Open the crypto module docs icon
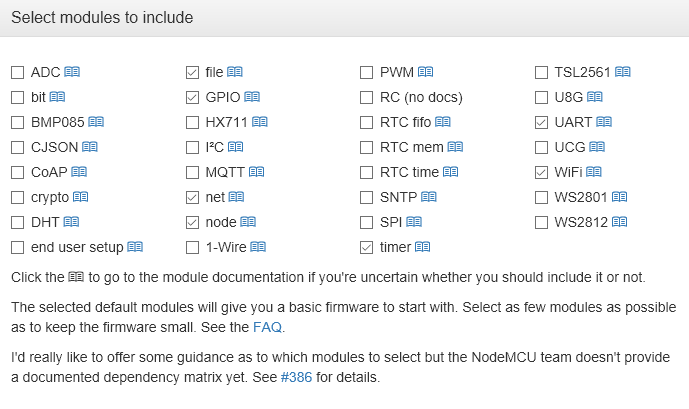689x409 pixels. (x=81, y=197)
